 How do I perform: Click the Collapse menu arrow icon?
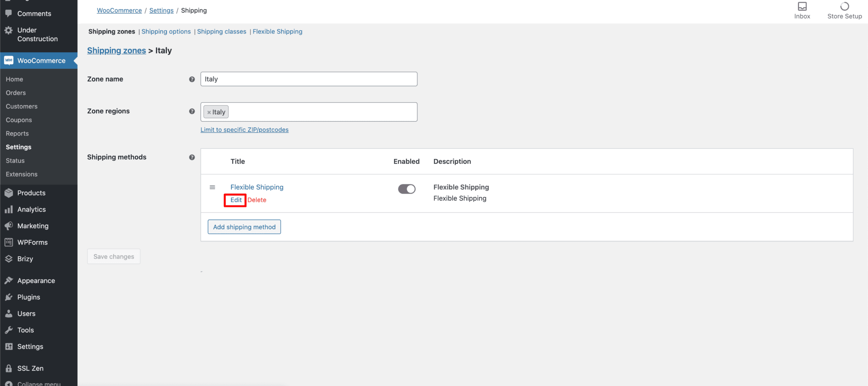(8, 383)
